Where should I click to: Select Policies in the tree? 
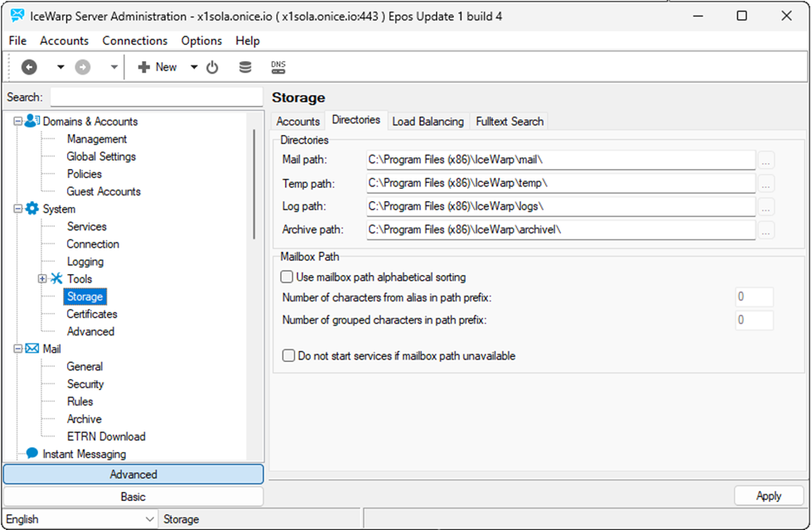(x=85, y=174)
